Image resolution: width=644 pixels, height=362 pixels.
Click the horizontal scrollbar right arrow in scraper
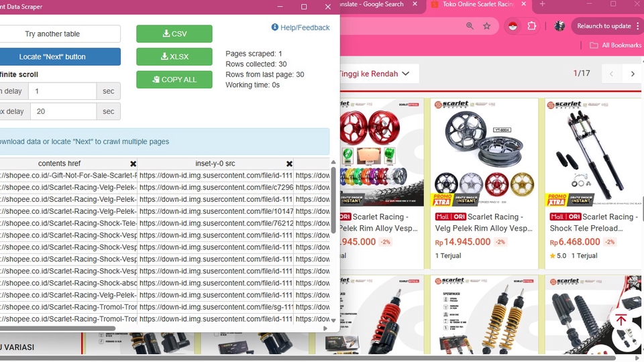pos(325,328)
